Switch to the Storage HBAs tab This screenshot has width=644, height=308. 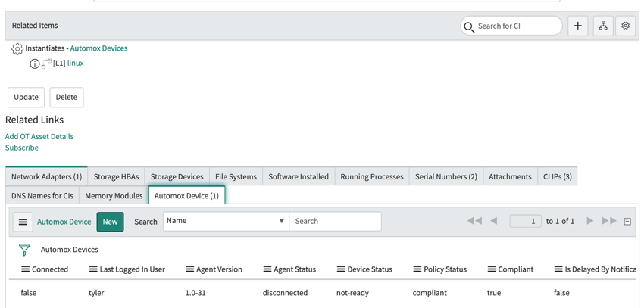116,177
